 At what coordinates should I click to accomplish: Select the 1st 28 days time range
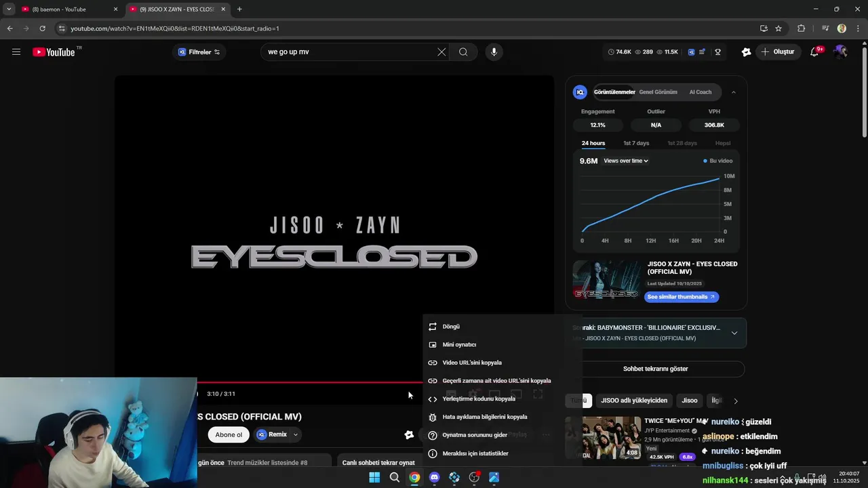(682, 143)
